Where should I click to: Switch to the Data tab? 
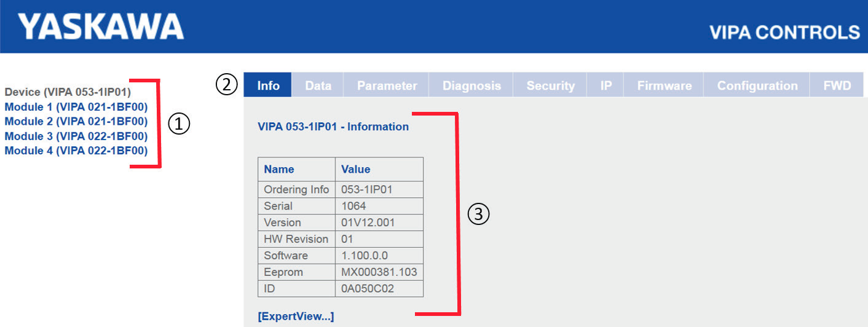[x=318, y=85]
